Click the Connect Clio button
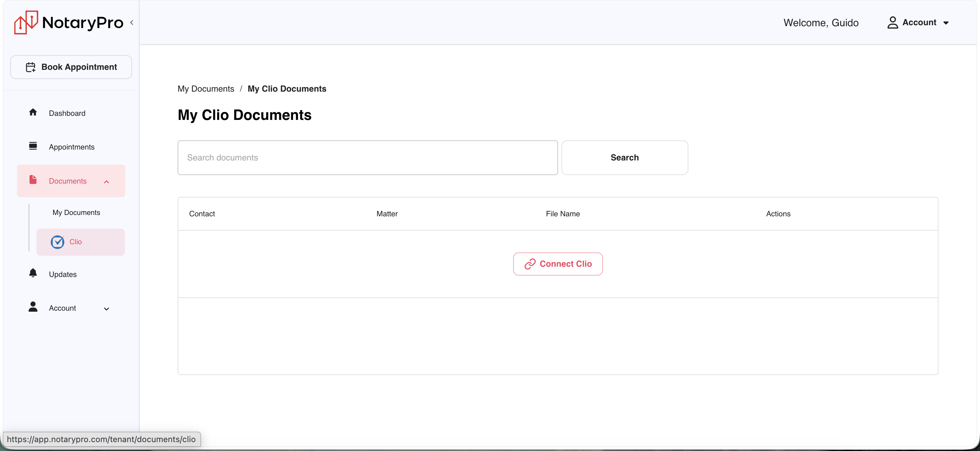The height and width of the screenshot is (451, 980). tap(558, 264)
